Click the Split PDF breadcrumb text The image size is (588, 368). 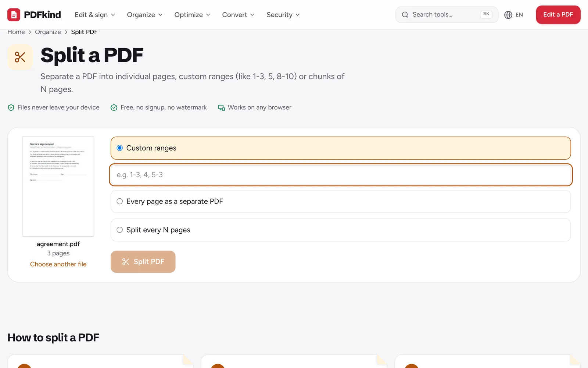pyautogui.click(x=84, y=32)
